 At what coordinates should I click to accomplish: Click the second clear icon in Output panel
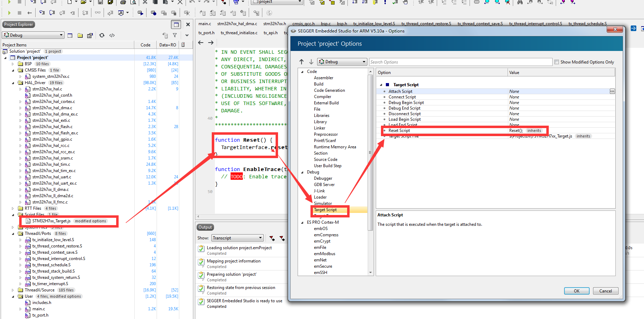point(282,238)
